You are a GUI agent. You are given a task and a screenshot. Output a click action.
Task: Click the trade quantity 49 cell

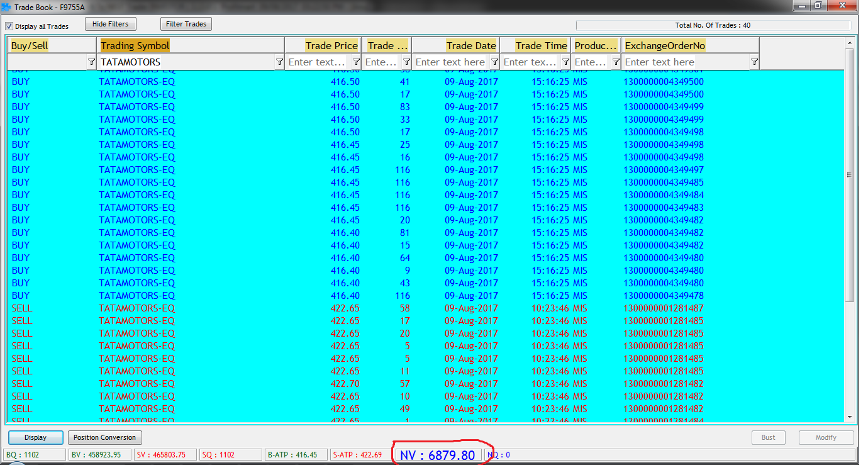pos(404,409)
